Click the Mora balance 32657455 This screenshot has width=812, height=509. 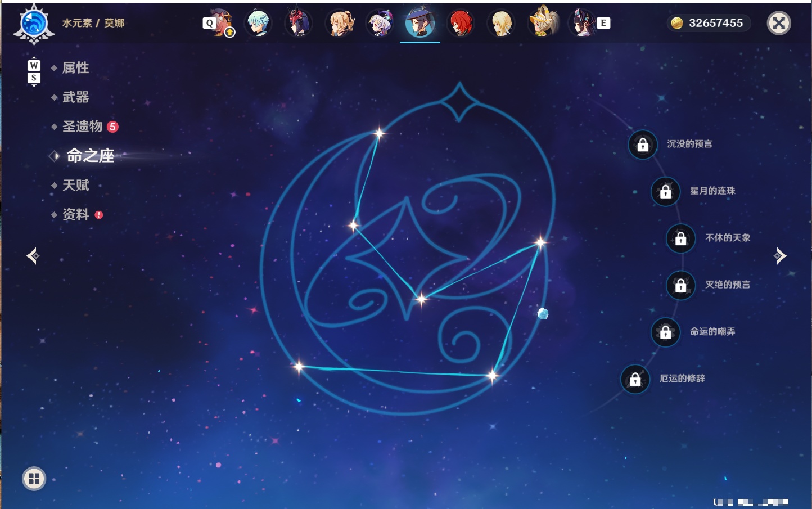[x=716, y=23]
